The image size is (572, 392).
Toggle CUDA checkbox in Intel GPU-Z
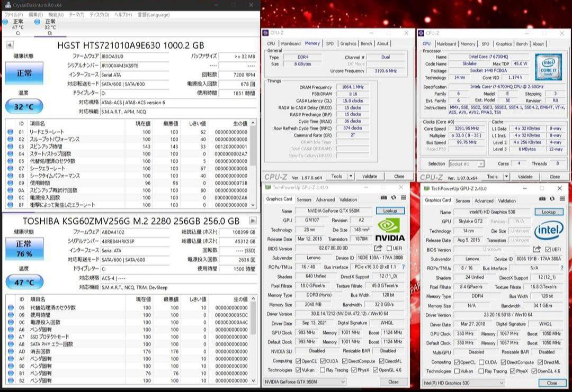pos(481,362)
